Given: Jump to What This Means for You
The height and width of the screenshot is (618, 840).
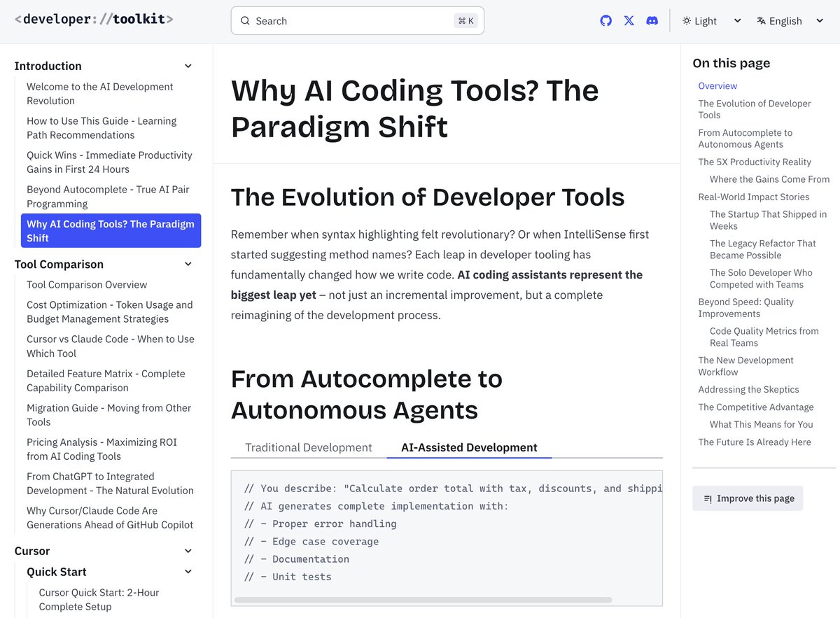Looking at the screenshot, I should tap(762, 424).
